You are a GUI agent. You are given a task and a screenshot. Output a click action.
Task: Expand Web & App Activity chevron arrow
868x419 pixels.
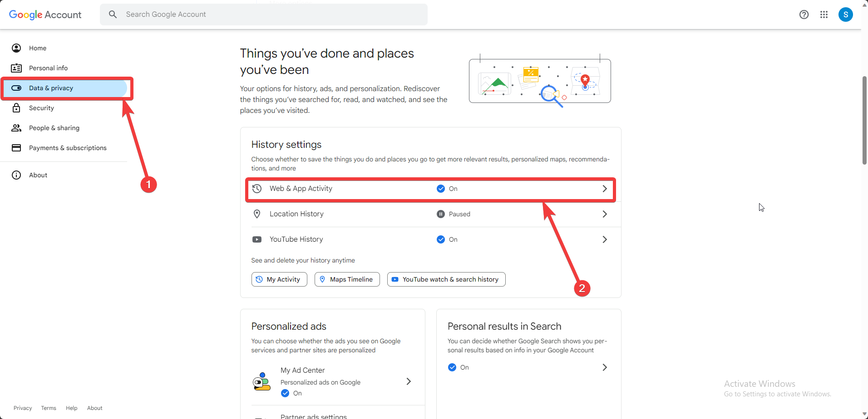click(x=604, y=189)
